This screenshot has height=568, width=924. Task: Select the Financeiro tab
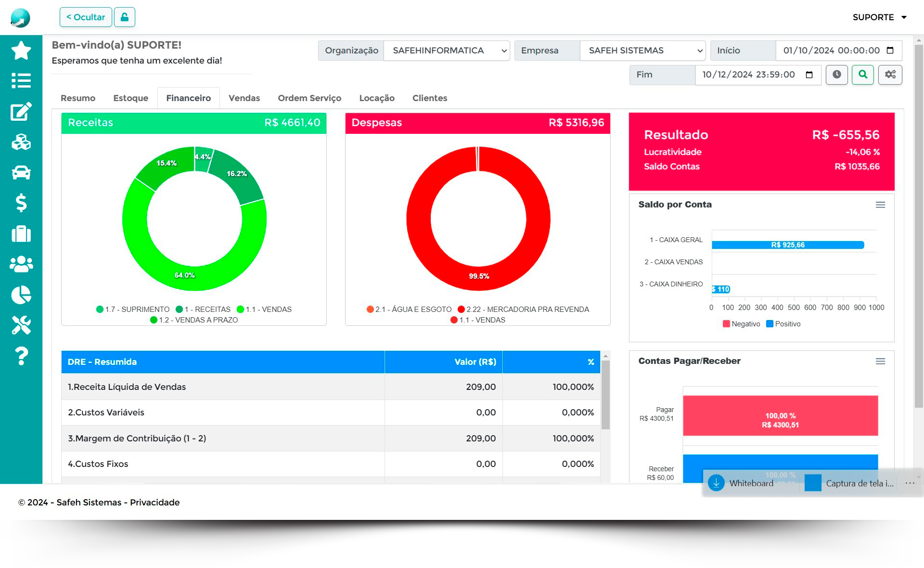[189, 98]
